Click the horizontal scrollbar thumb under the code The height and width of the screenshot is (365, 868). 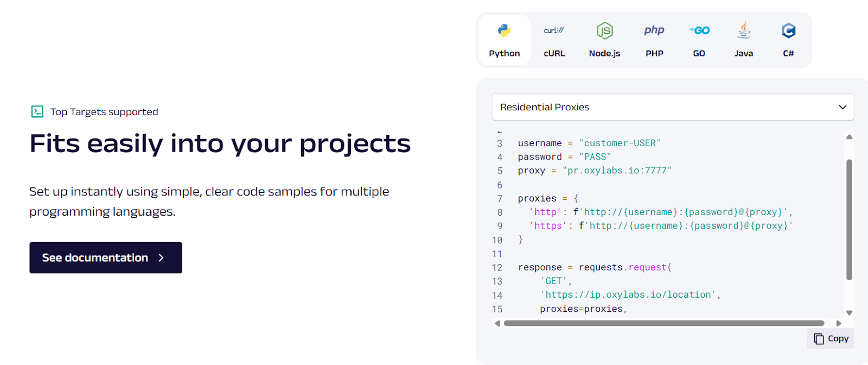tap(663, 323)
